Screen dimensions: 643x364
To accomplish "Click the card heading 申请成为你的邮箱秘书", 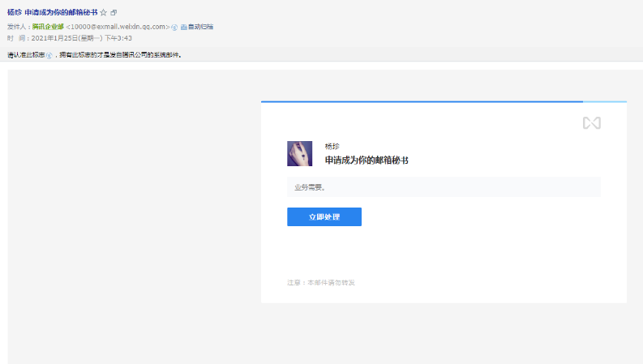I will click(x=367, y=161).
